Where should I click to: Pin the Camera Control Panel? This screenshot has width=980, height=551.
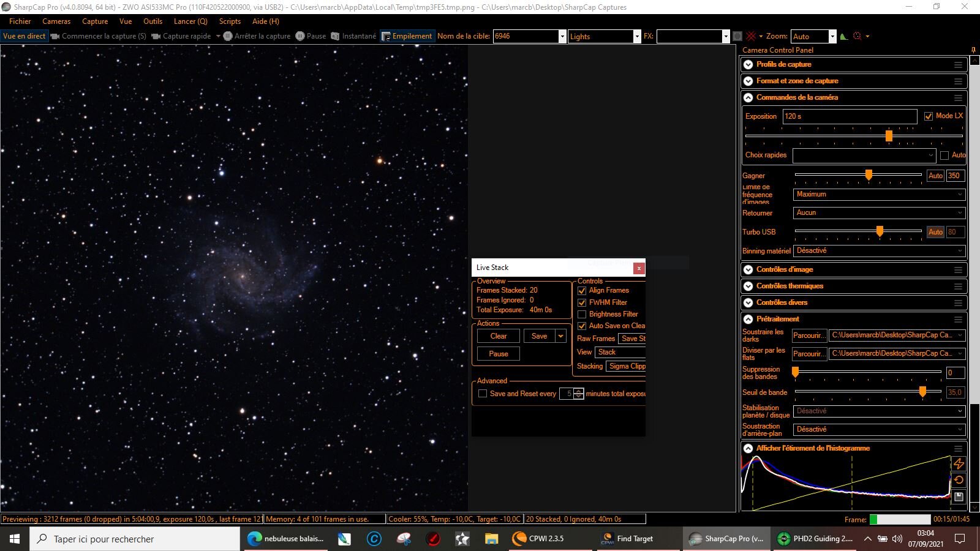click(x=973, y=50)
